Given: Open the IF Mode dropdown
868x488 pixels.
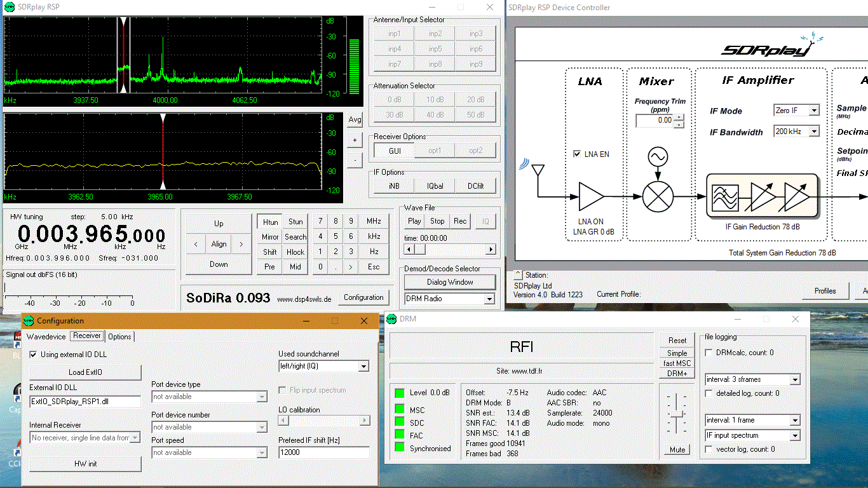Looking at the screenshot, I should (x=814, y=111).
